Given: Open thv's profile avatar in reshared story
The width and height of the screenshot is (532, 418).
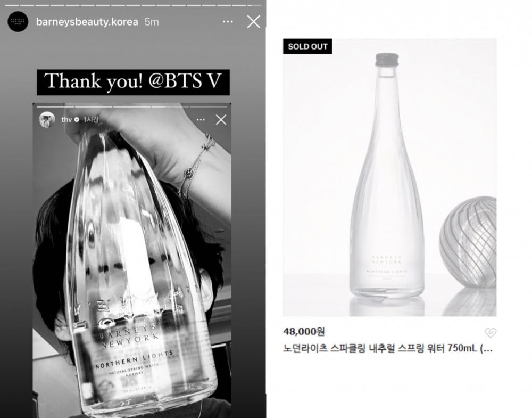Looking at the screenshot, I should pyautogui.click(x=47, y=120).
